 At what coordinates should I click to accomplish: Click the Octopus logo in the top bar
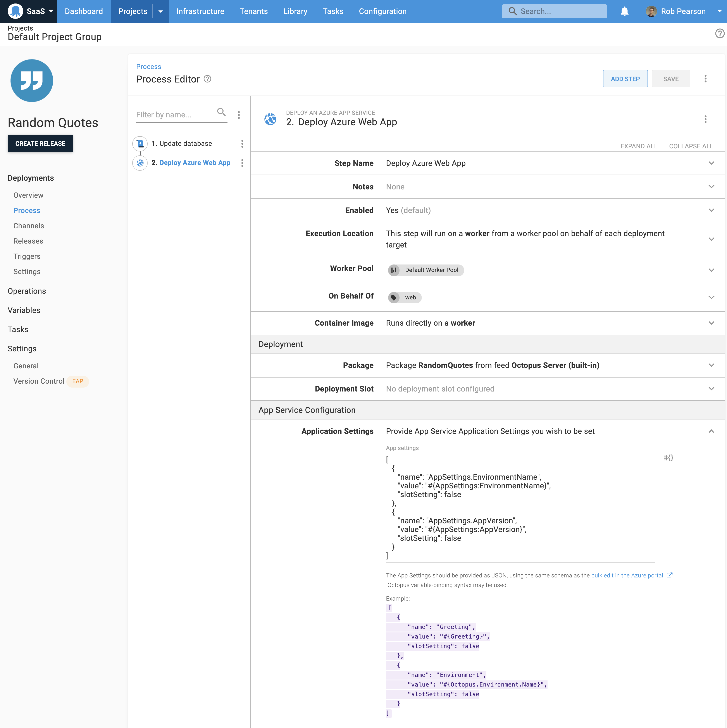click(x=16, y=11)
